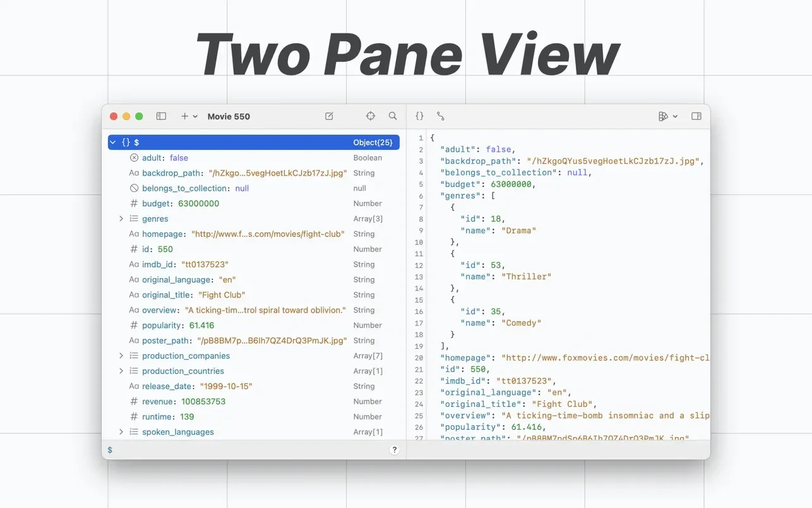812x508 pixels.
Task: Click the boolean icon beside adult
Action: 134,158
